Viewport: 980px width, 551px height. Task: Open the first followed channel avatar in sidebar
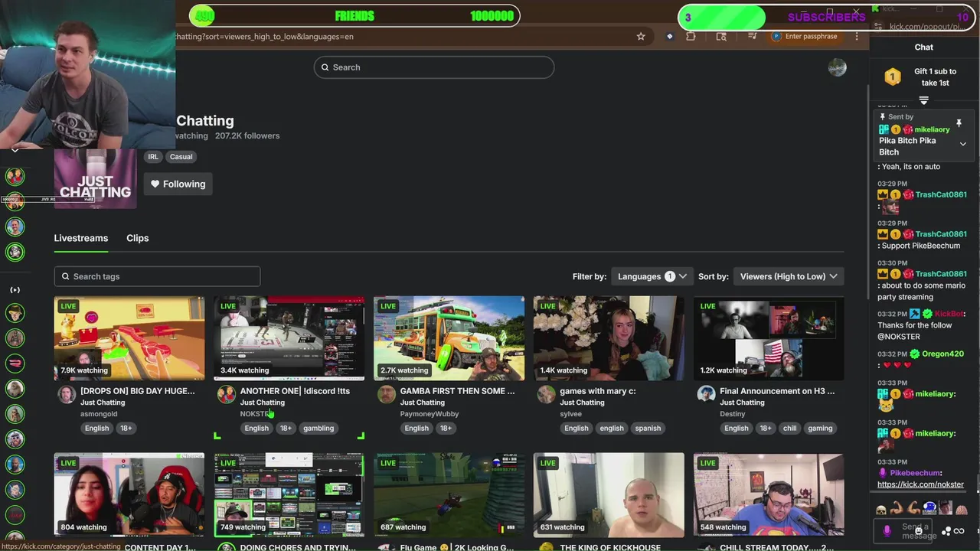pyautogui.click(x=15, y=176)
